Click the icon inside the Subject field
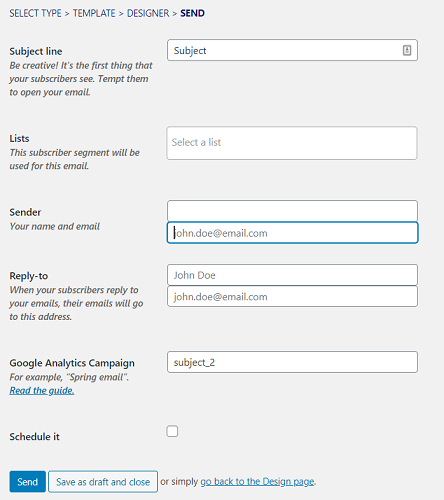The width and height of the screenshot is (444, 500). [407, 50]
